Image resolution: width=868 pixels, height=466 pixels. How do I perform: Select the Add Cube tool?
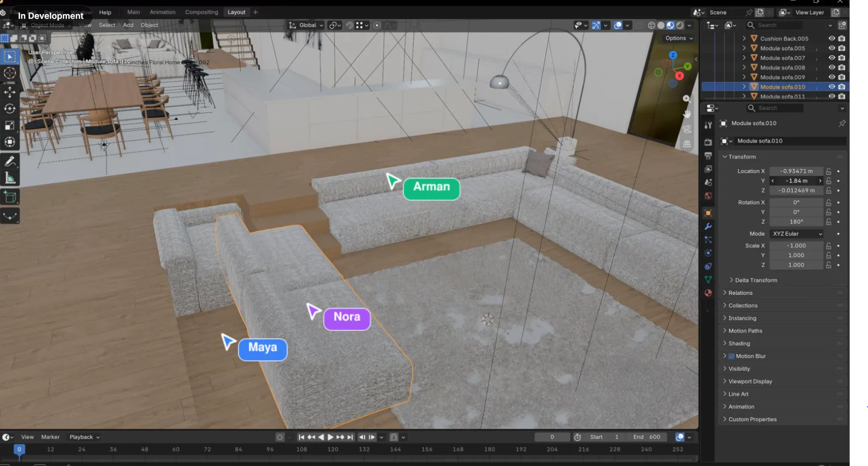[x=10, y=198]
